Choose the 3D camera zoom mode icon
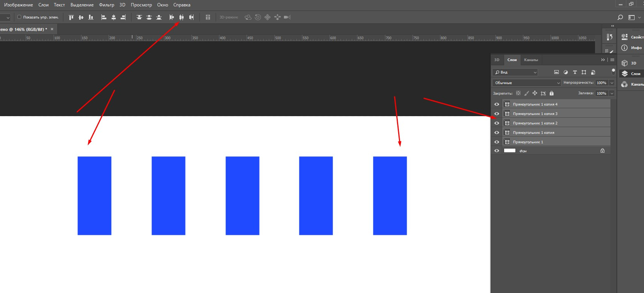This screenshot has height=293, width=644. point(287,17)
